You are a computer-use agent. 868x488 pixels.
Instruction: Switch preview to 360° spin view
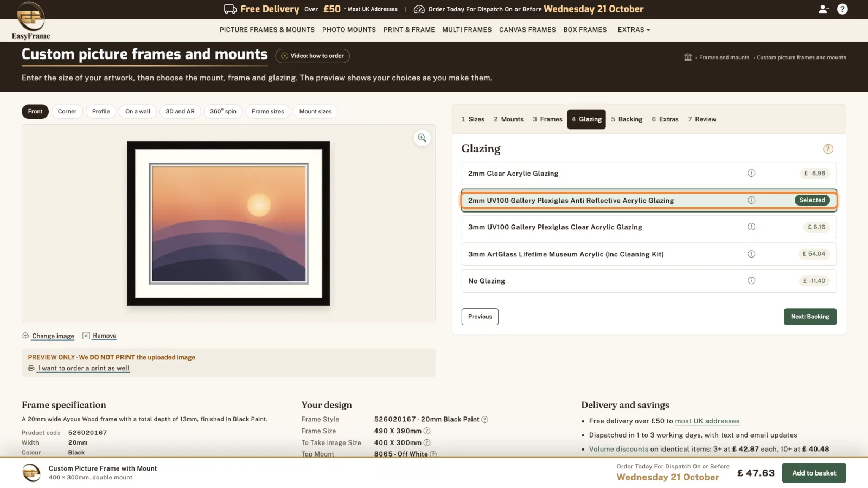223,112
